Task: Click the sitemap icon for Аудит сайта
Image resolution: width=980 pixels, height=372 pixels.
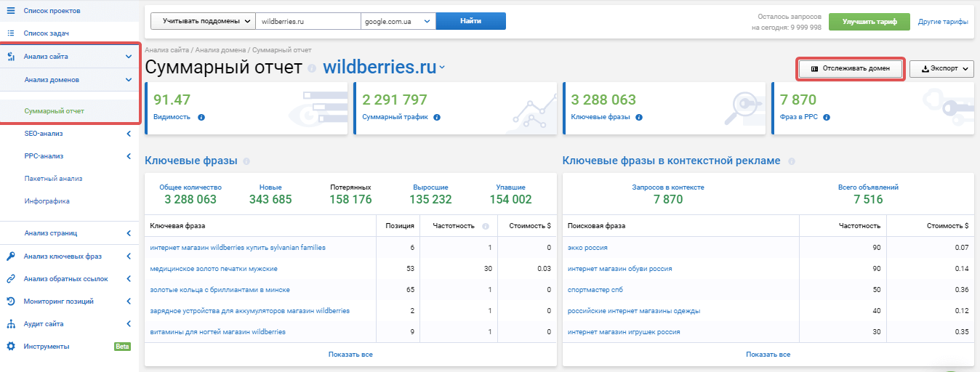Action: coord(11,323)
